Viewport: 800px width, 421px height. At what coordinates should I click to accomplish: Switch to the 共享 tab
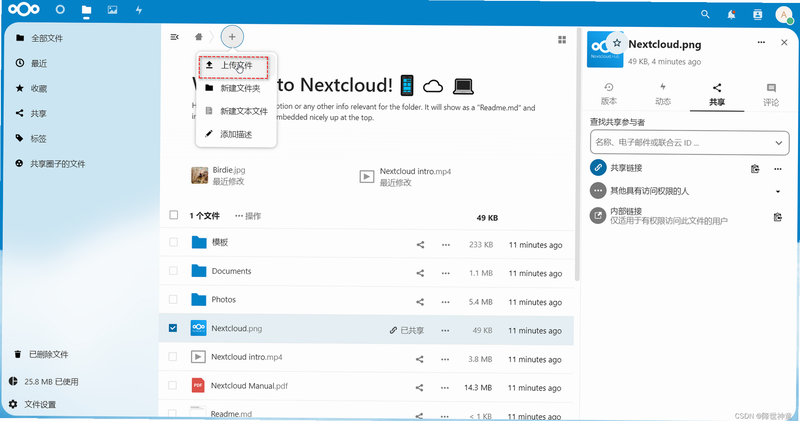coord(717,94)
